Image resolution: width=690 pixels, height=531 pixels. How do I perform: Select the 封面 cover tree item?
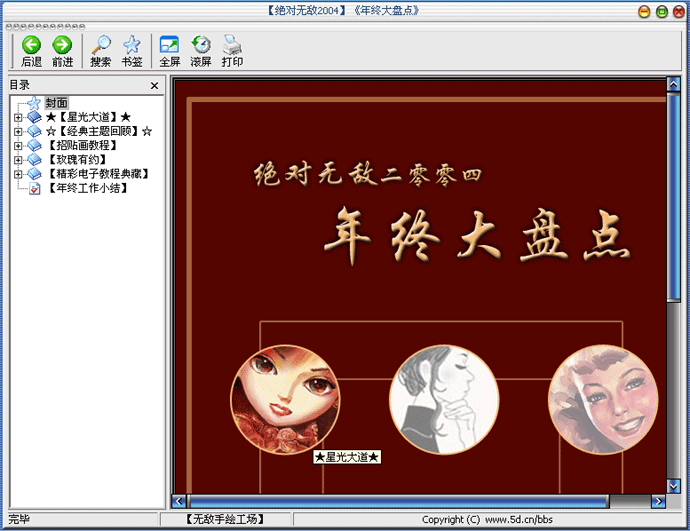pos(56,103)
